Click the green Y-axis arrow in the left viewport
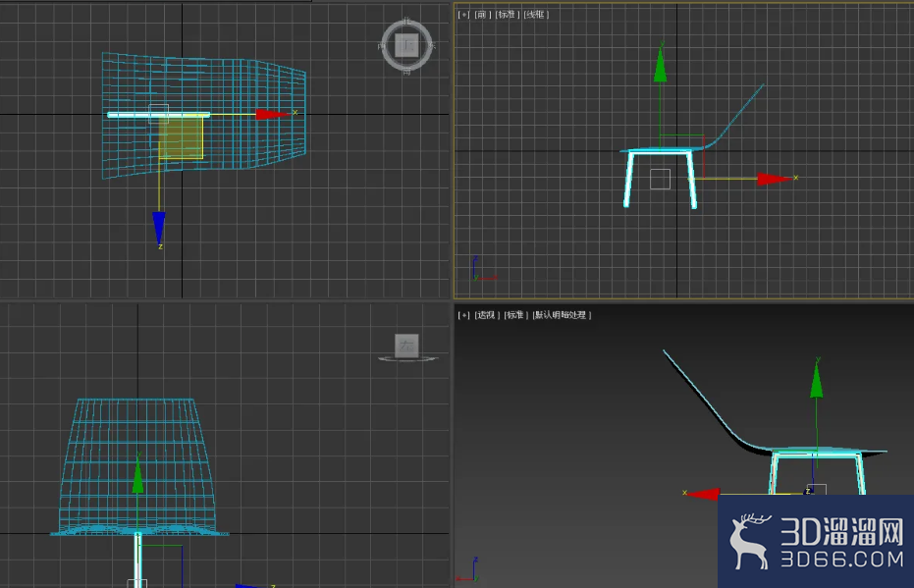 point(137,475)
